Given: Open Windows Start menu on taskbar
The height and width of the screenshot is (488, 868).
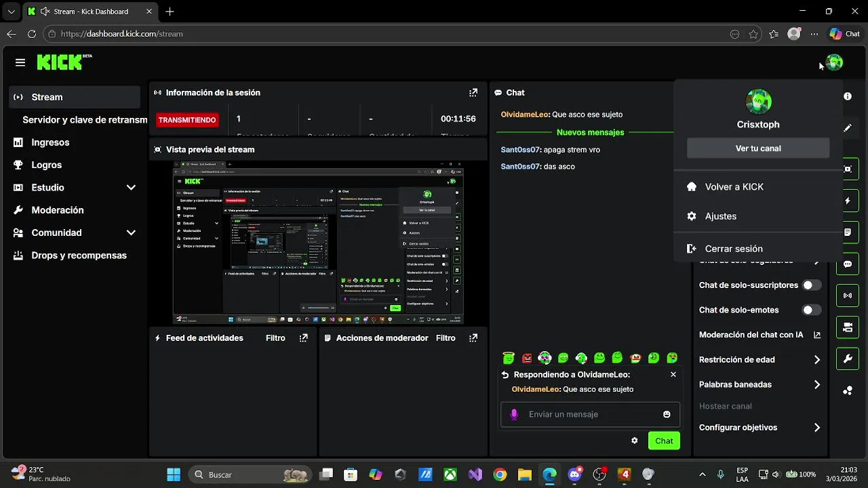Looking at the screenshot, I should pyautogui.click(x=174, y=474).
